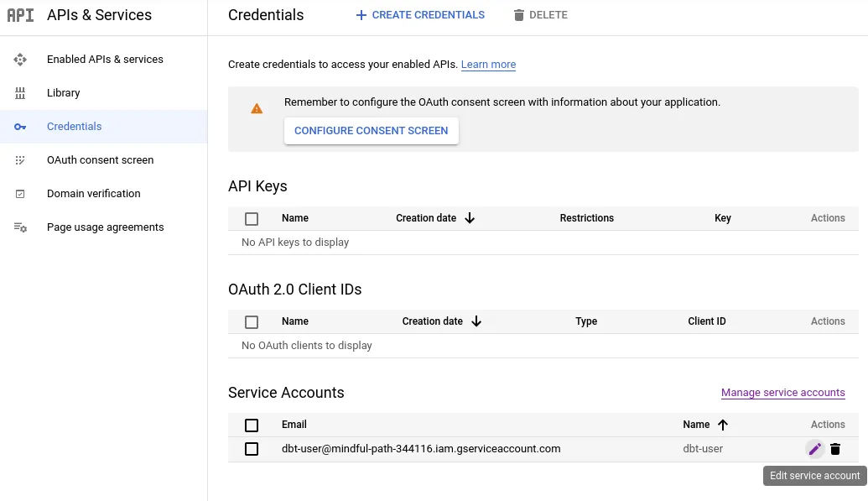The image size is (868, 501).
Task: Open the Library menu item
Action: point(63,93)
